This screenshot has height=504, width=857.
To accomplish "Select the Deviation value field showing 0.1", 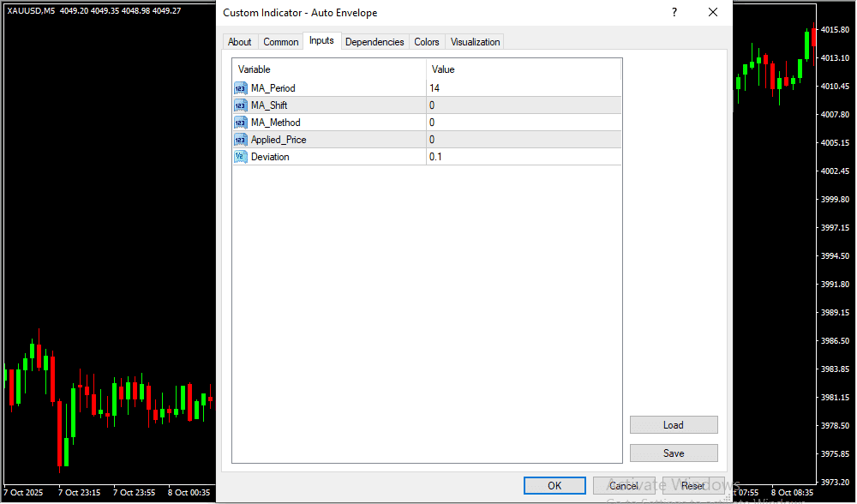I will [x=523, y=157].
